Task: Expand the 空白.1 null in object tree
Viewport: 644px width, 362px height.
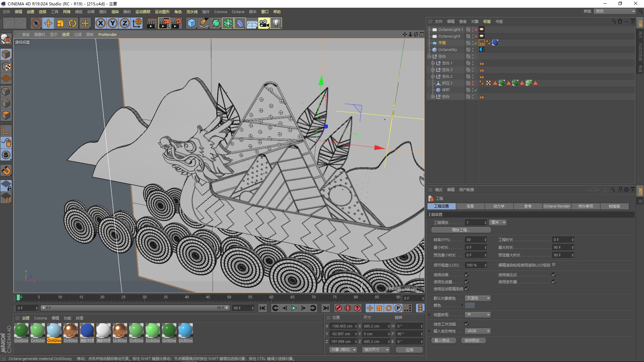Action: [x=433, y=63]
